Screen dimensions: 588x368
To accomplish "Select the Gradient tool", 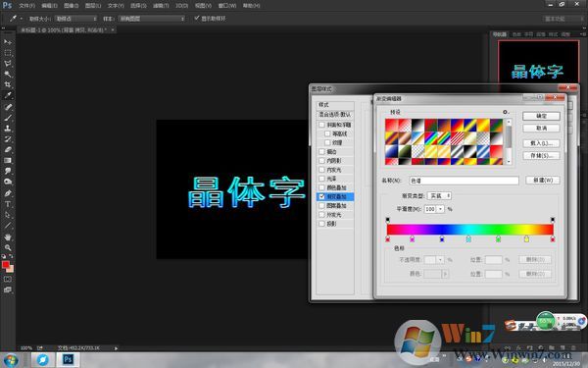I will (8, 160).
